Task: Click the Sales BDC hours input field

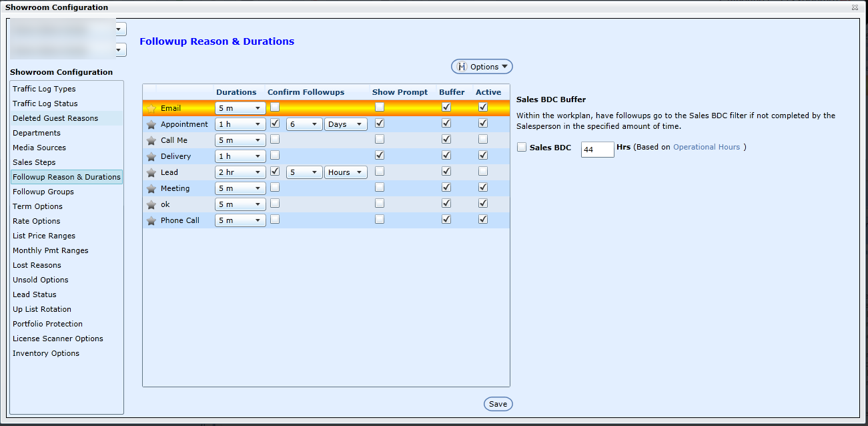Action: [x=597, y=150]
